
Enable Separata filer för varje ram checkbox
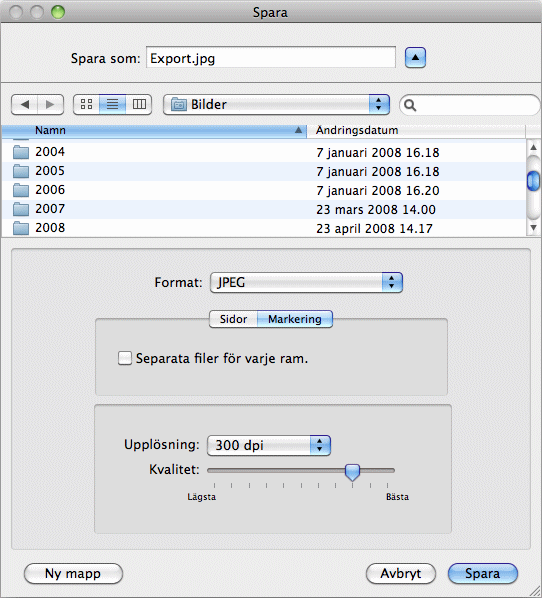click(x=125, y=358)
